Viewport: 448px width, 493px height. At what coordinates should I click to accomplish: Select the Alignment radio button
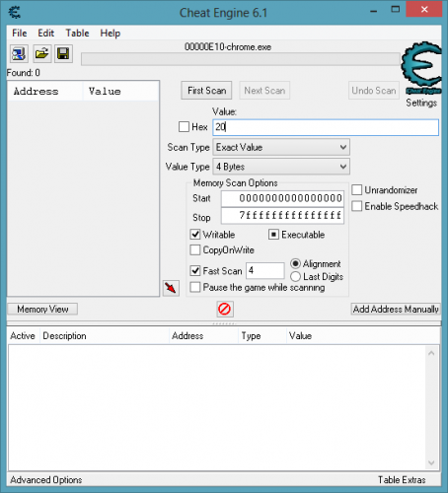click(x=295, y=263)
